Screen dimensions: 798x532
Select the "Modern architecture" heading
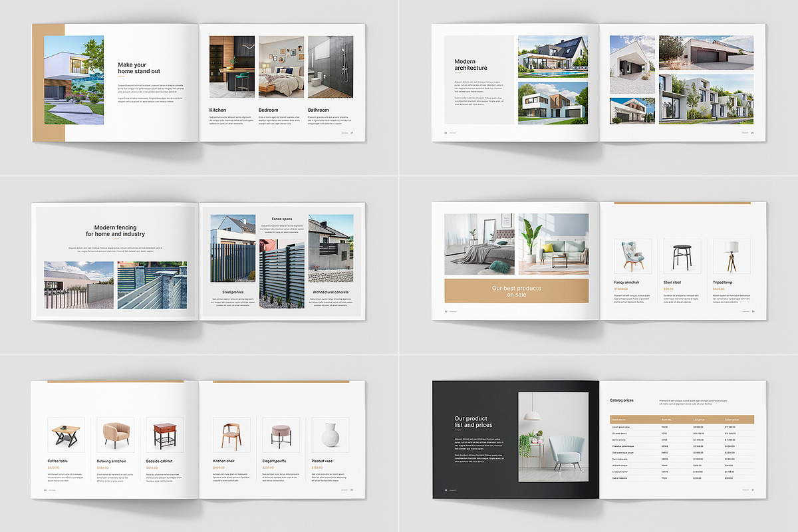point(471,65)
